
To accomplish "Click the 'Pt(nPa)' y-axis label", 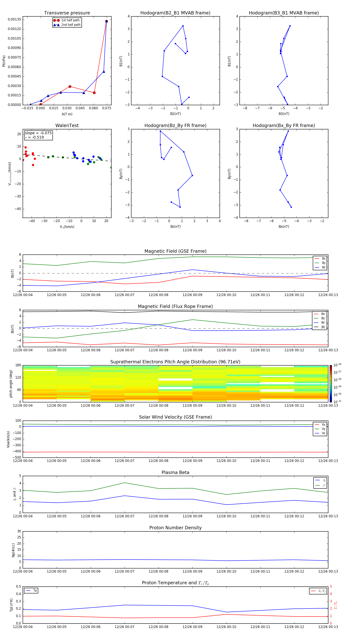I will click(x=4, y=61).
